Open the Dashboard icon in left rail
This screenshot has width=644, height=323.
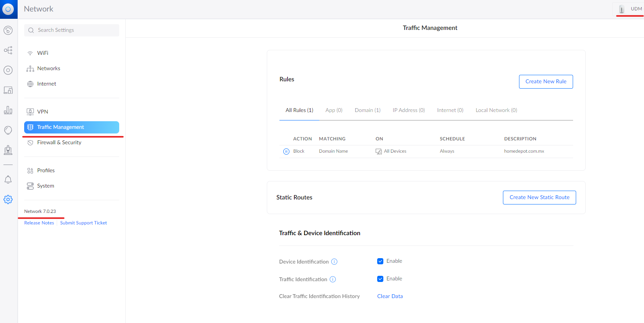tap(8, 30)
